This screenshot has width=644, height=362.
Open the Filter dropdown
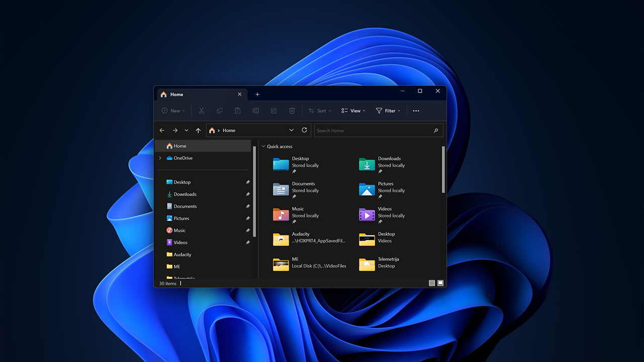(388, 111)
